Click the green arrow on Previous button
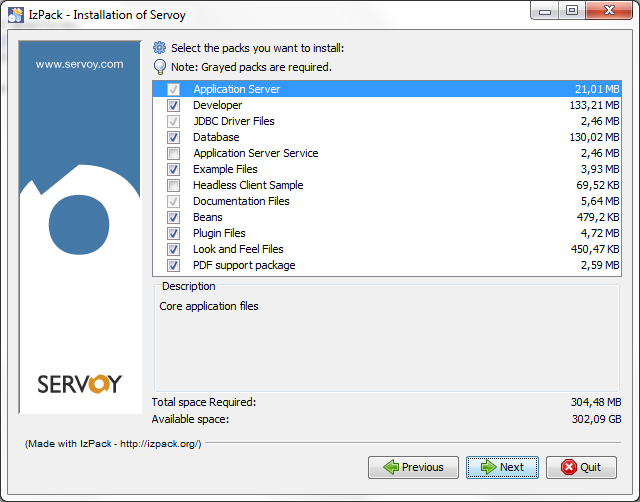Screen dimensions: 640x502 (391, 466)
